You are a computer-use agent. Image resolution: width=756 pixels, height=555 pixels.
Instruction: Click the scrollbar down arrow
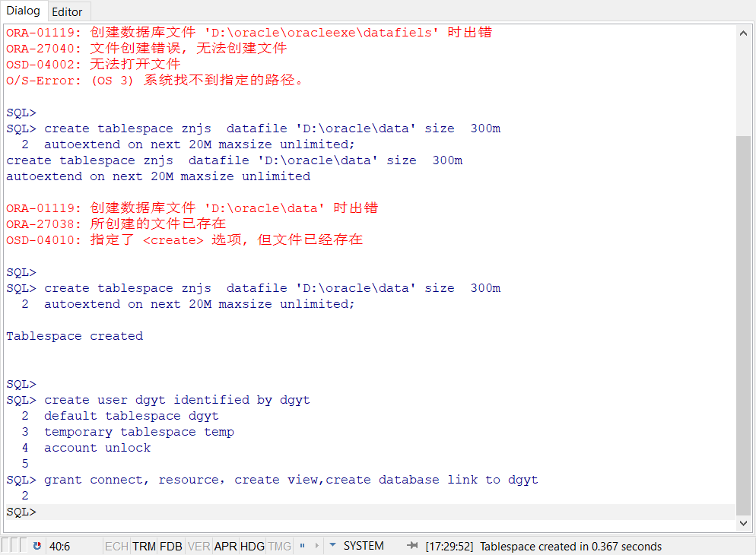pyautogui.click(x=743, y=523)
